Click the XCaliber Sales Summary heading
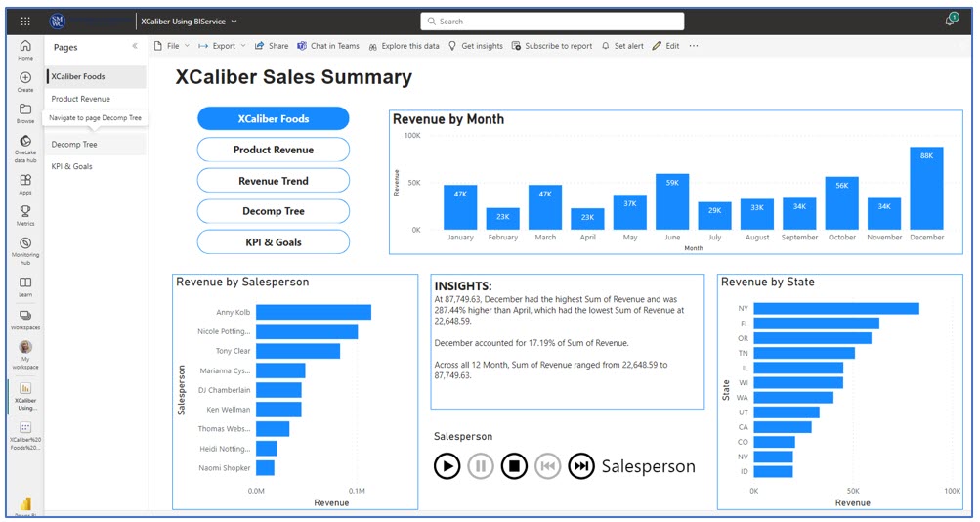 294,77
